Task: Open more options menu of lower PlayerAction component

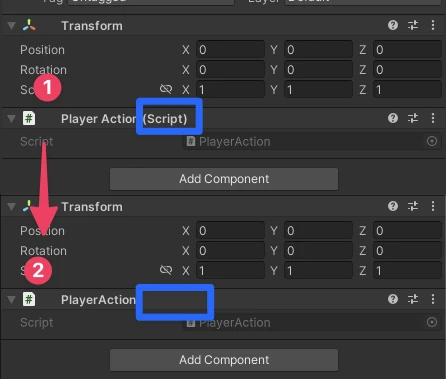Action: [433, 299]
